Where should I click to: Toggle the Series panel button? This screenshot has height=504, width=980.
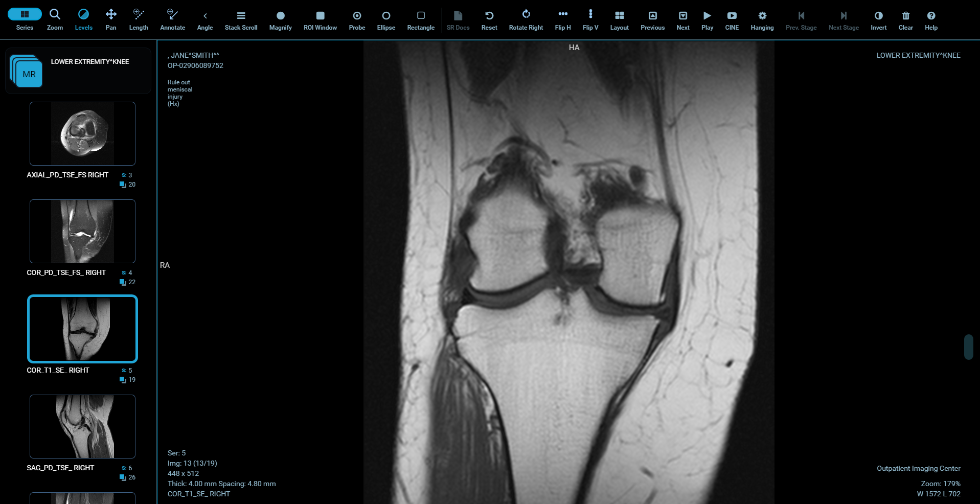25,19
